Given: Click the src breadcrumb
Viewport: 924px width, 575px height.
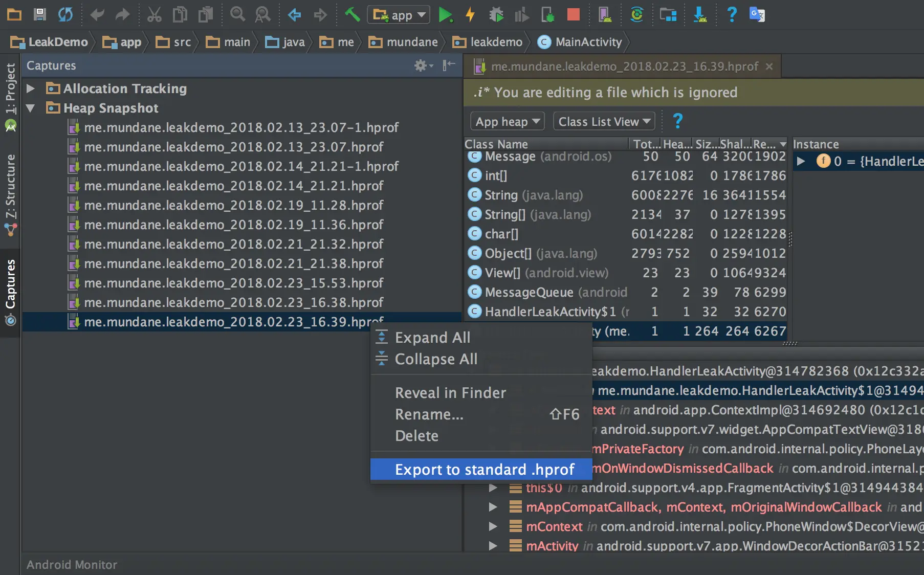Looking at the screenshot, I should [174, 42].
